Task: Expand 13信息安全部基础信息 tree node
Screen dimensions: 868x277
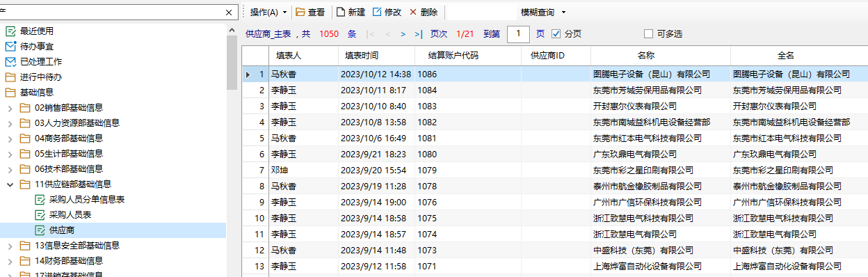Action: pos(10,246)
